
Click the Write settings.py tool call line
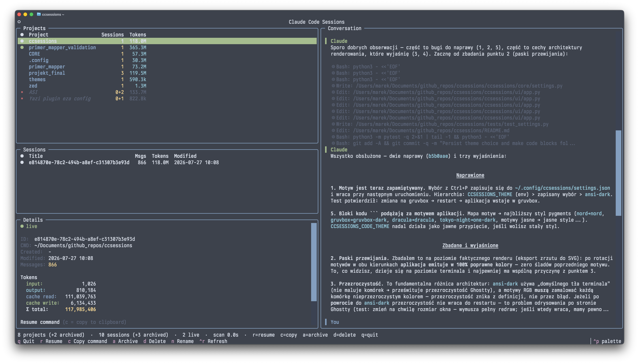coord(447,86)
